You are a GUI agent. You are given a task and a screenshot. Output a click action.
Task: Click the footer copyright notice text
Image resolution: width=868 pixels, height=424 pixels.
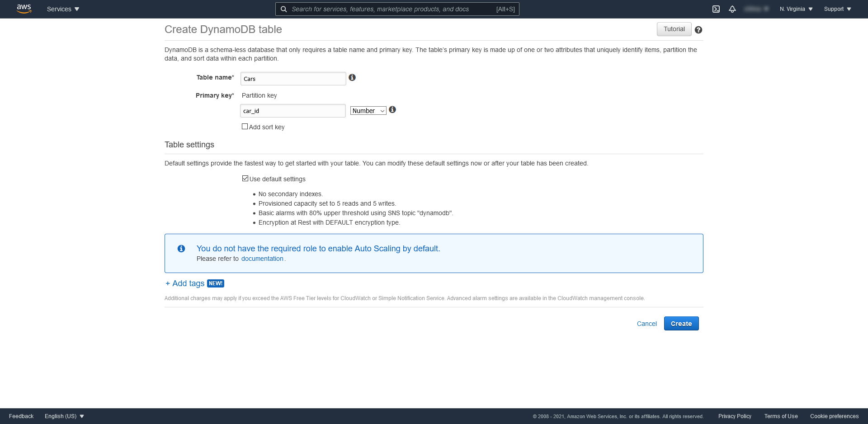618,417
